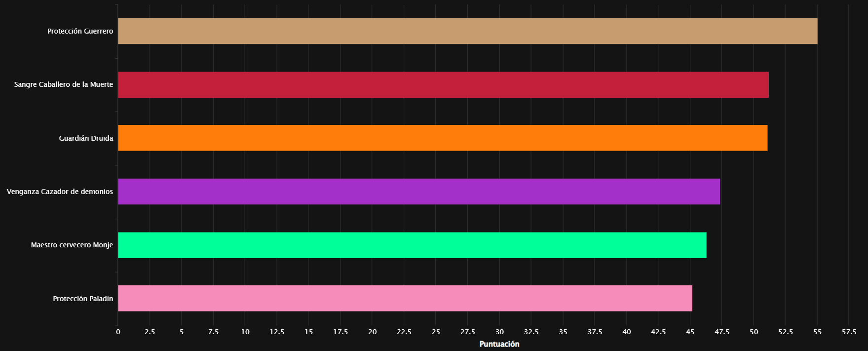
Task: Click the '22.5' x-axis tick label
Action: 404,332
